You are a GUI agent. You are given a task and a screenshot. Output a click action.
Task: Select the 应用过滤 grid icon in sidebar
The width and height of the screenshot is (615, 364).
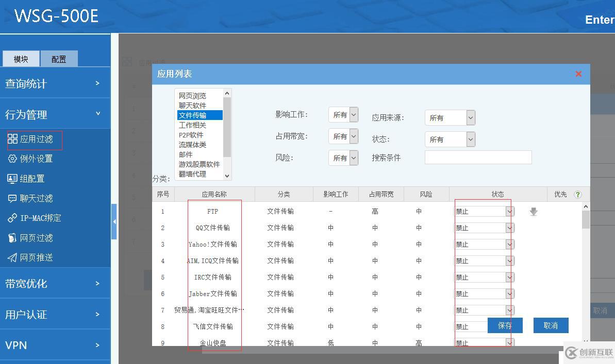[13, 138]
